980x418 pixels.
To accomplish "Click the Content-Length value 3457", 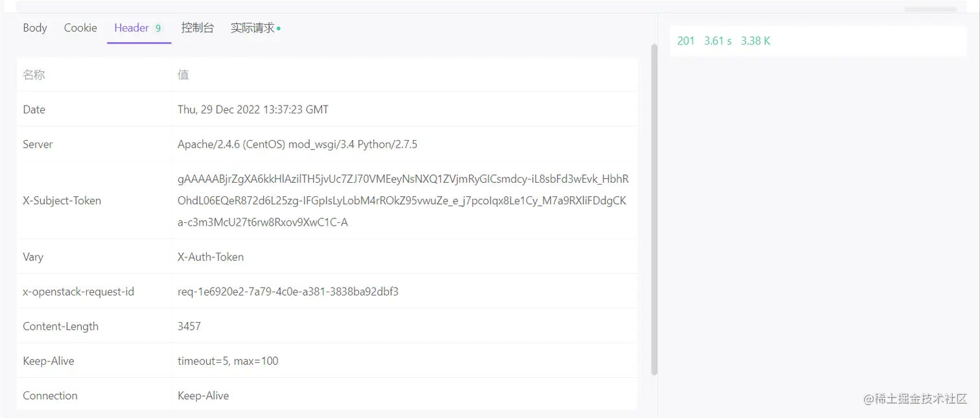I will 189,326.
